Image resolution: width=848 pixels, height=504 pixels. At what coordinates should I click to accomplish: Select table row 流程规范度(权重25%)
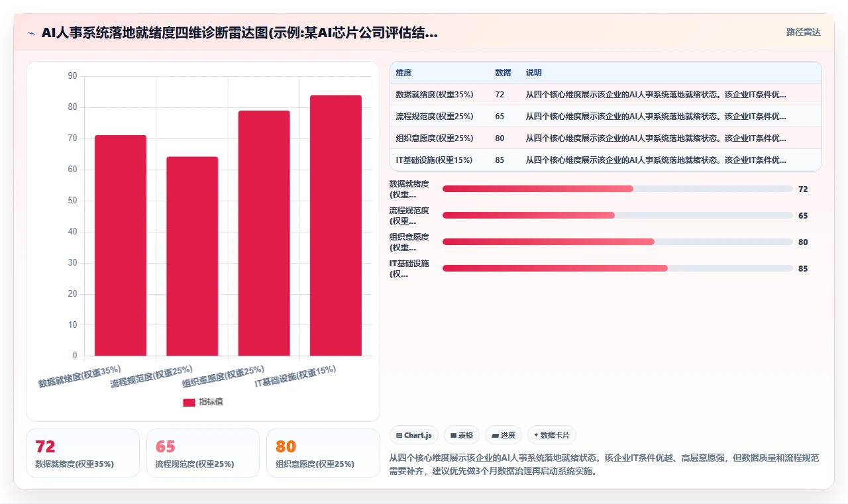pyautogui.click(x=606, y=117)
